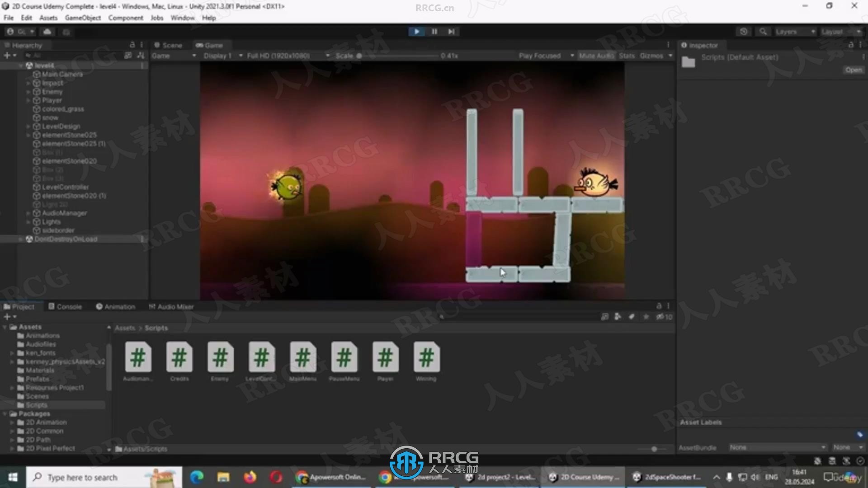Select LevelController in Hierarchy

(66, 187)
